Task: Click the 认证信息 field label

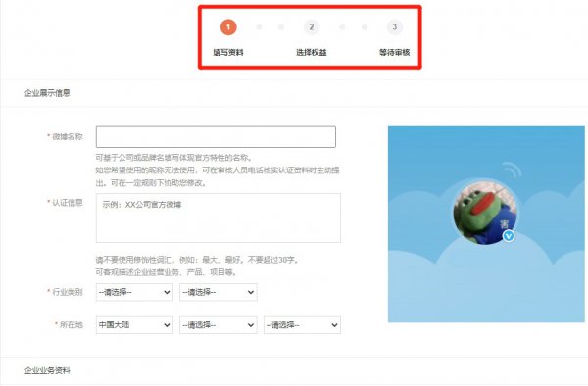Action: [67, 203]
